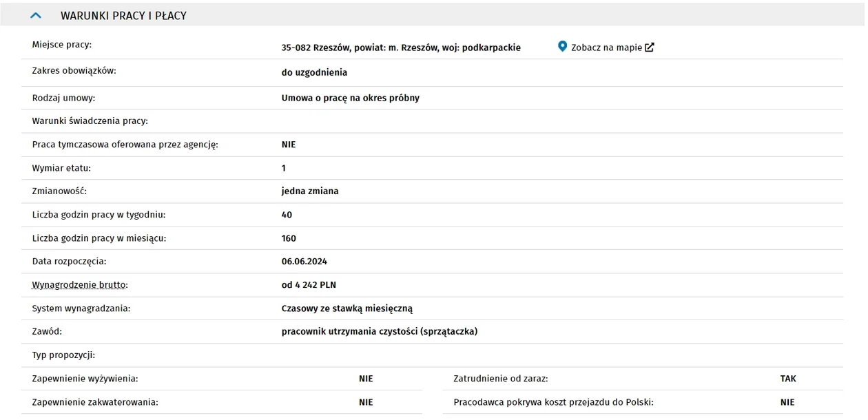868x420 pixels.
Task: Click the monthly hours value 160
Action: click(x=289, y=238)
